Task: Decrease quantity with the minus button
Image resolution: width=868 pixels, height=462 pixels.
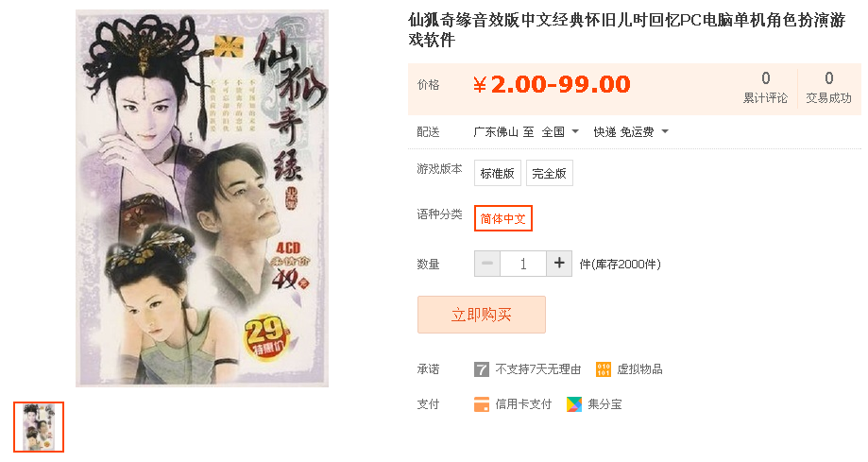Action: (x=487, y=264)
